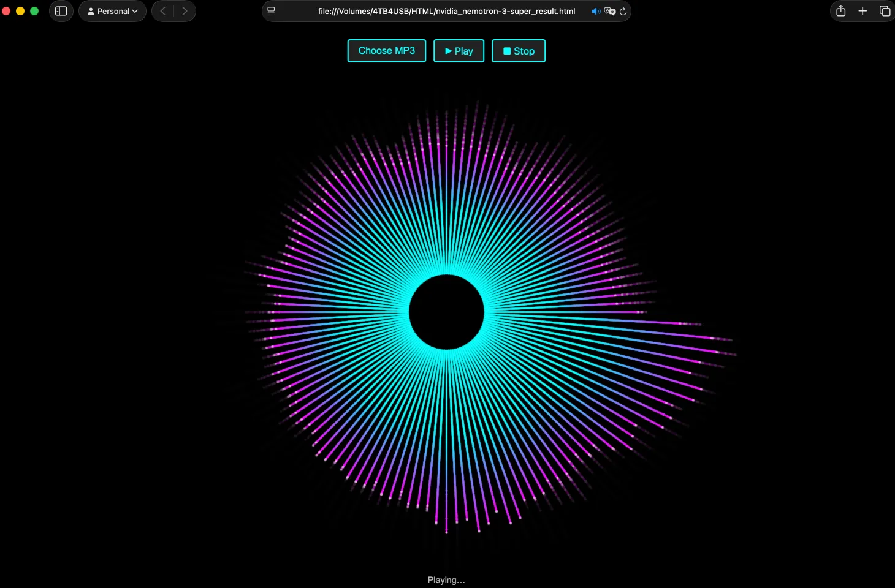895x588 pixels.
Task: Click the Choose MP3 button
Action: coord(386,51)
